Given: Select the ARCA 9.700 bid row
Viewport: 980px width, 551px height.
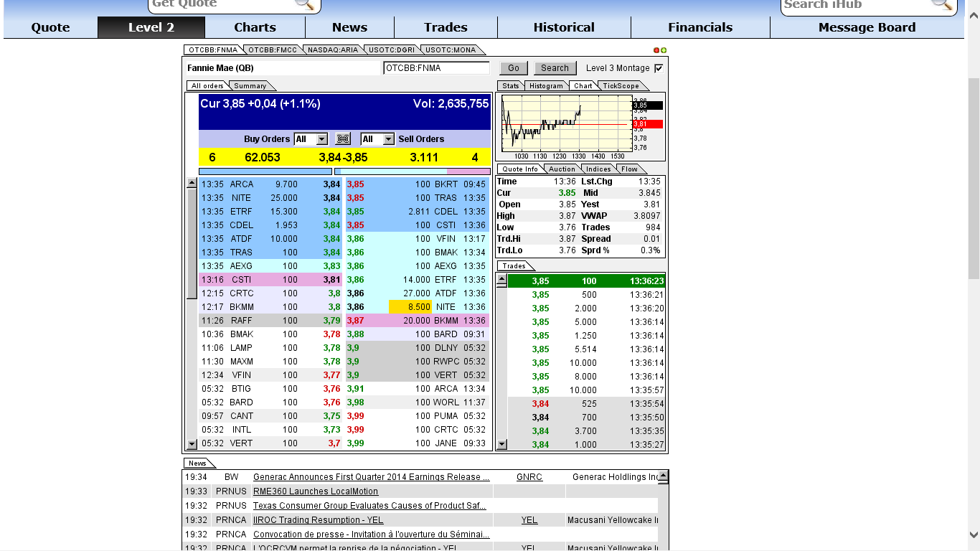Looking at the screenshot, I should coord(271,184).
